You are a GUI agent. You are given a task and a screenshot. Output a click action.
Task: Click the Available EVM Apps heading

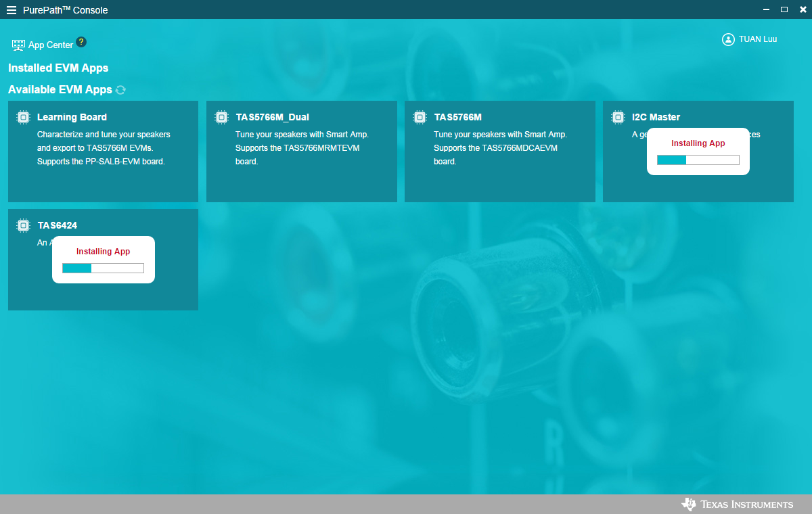click(x=60, y=89)
